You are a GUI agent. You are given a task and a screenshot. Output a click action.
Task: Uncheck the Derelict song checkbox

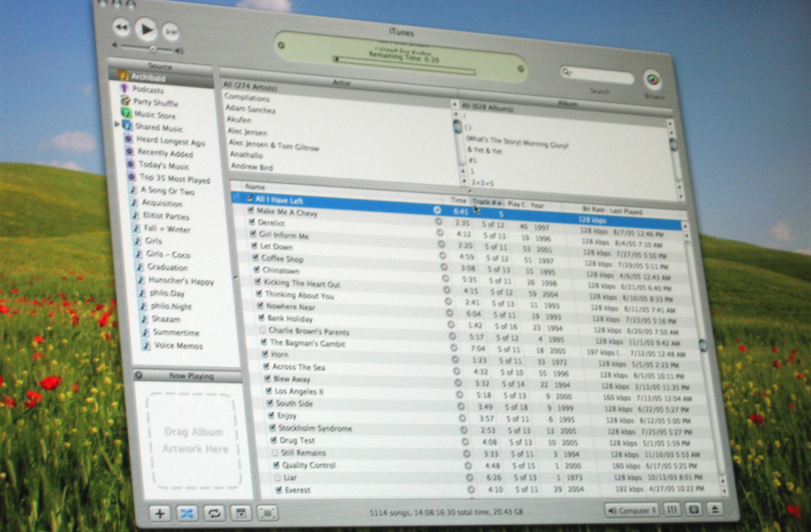[252, 222]
